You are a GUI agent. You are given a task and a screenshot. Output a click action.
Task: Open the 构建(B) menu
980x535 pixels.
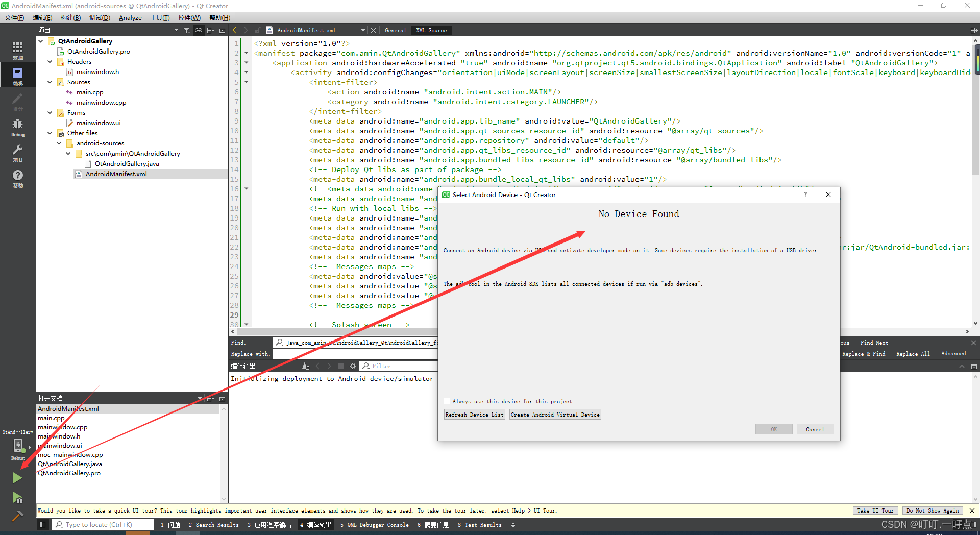[70, 18]
